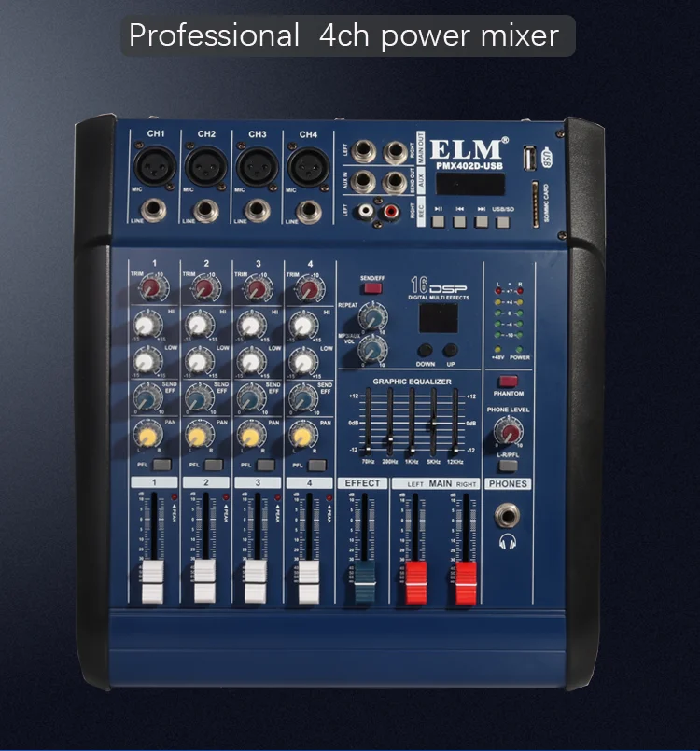Click the CH3 XLR mic input
Image resolution: width=700 pixels, height=751 pixels.
(x=257, y=166)
